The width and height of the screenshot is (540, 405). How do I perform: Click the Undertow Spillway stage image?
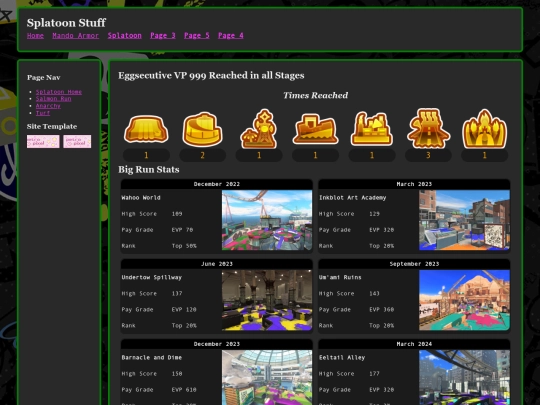point(267,300)
